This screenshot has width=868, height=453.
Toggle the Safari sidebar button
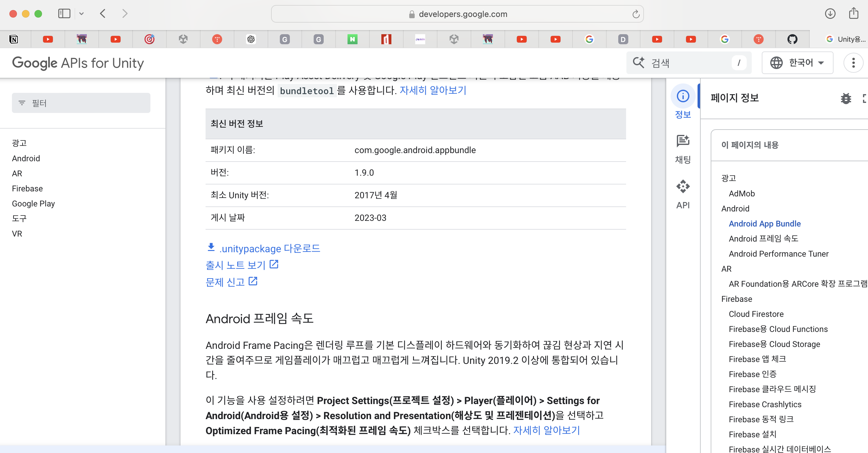pyautogui.click(x=64, y=13)
